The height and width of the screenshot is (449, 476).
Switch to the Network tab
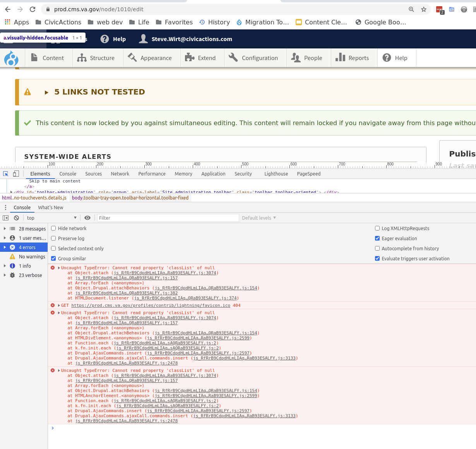pyautogui.click(x=120, y=174)
